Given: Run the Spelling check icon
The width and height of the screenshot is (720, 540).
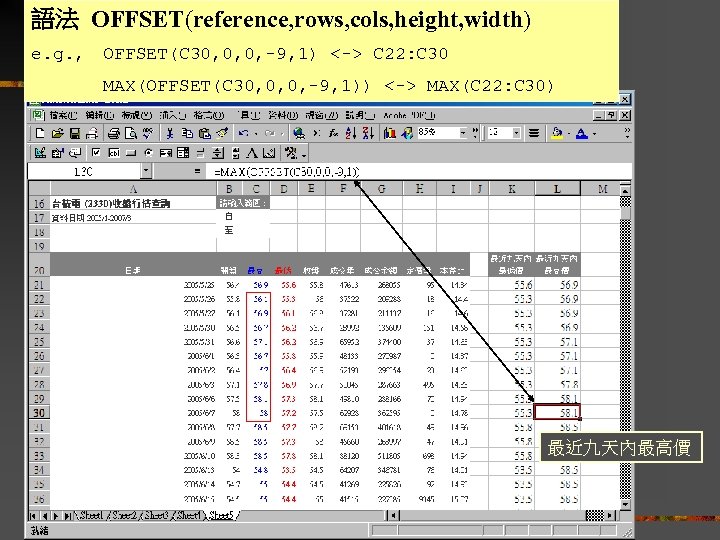Looking at the screenshot, I should (147, 133).
